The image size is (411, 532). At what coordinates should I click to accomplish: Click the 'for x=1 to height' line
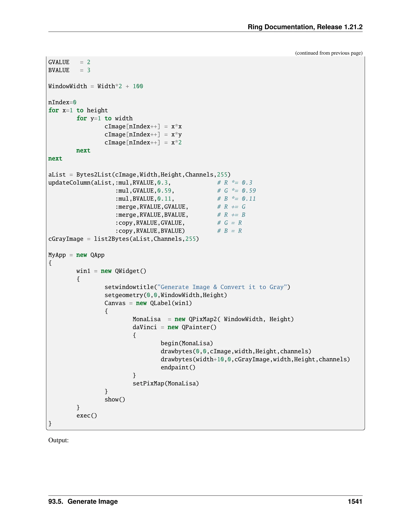click(x=78, y=111)
